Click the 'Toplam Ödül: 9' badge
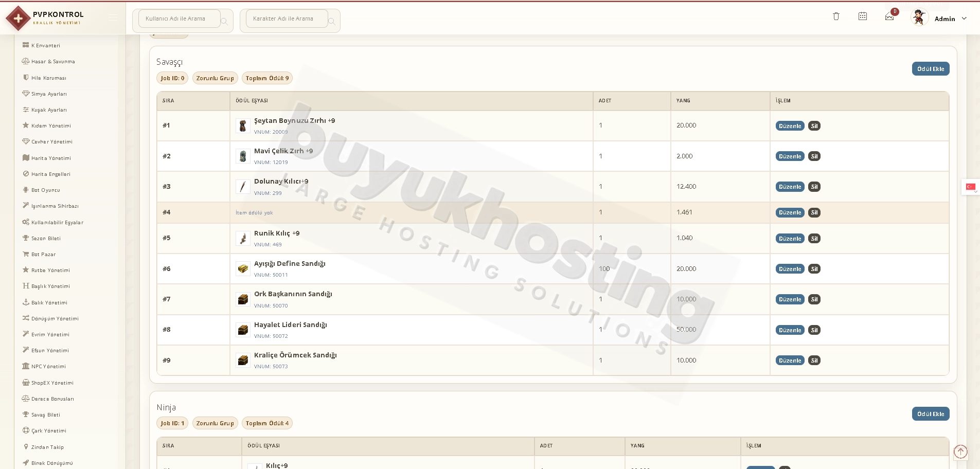980x469 pixels. [x=267, y=78]
